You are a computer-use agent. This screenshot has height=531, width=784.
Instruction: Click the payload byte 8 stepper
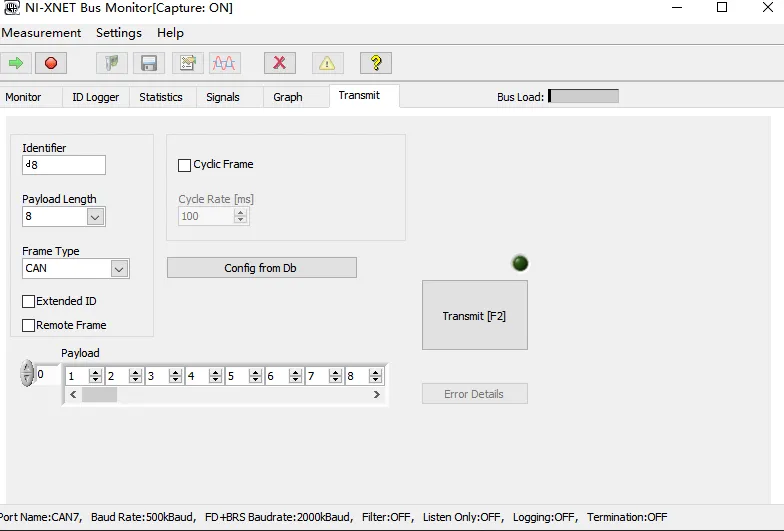click(375, 376)
